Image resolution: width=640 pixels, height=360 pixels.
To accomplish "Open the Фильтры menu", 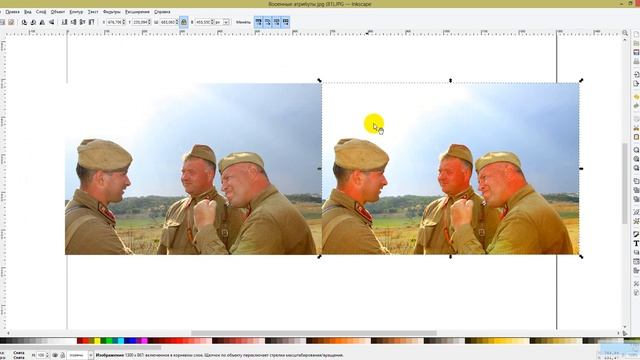I will [x=112, y=12].
